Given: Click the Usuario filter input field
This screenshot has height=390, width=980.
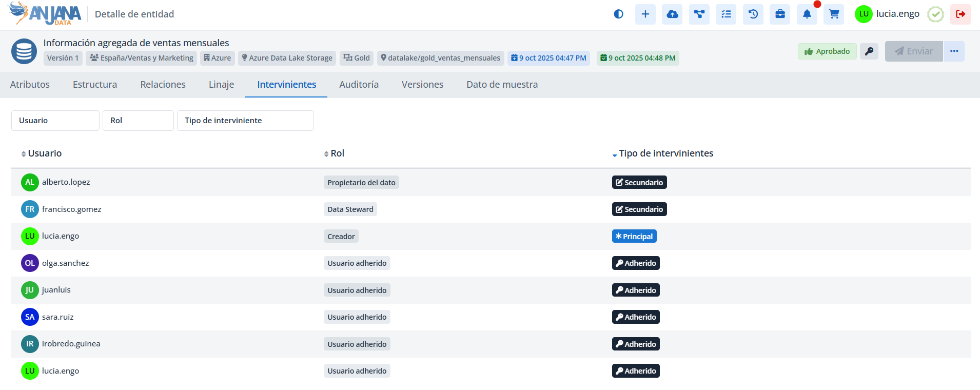Looking at the screenshot, I should point(55,121).
